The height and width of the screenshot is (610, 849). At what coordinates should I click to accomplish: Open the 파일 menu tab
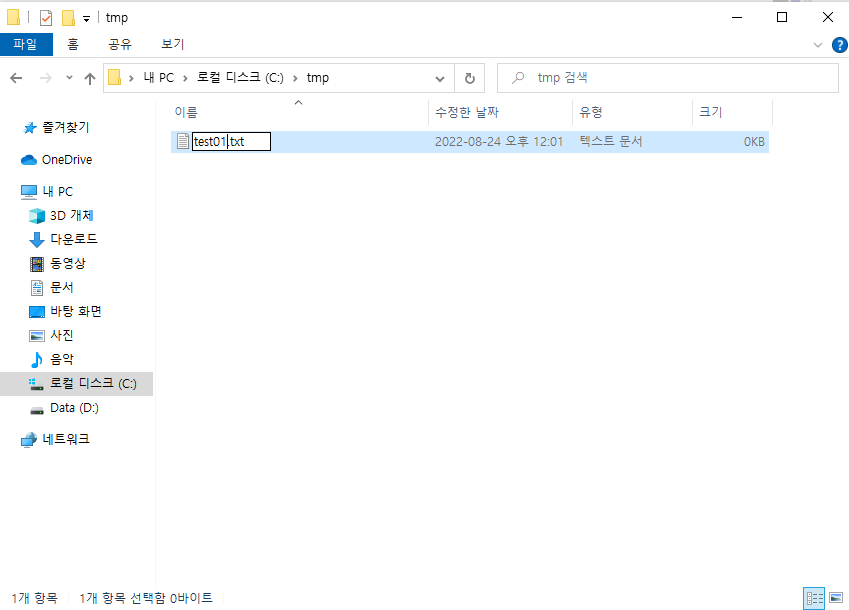pyautogui.click(x=26, y=44)
